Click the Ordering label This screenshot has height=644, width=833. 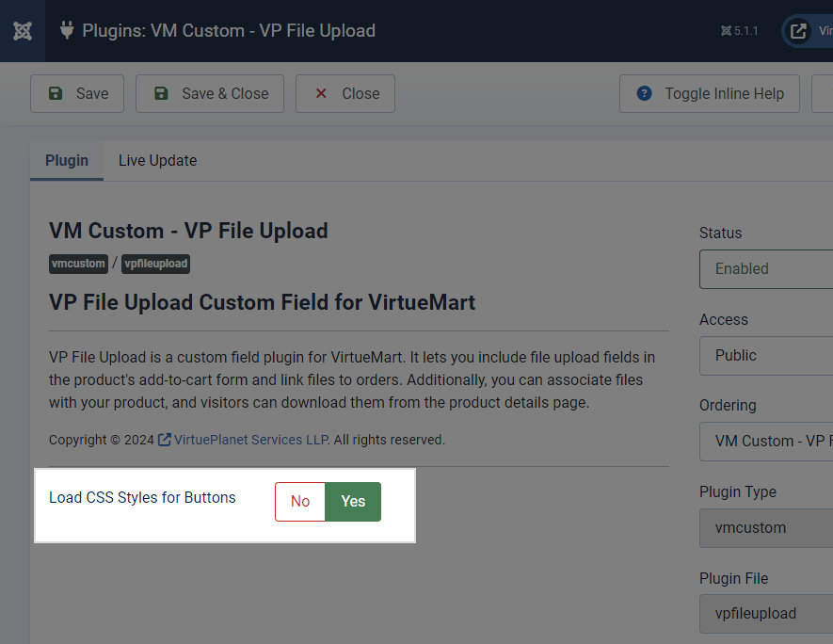(x=728, y=406)
